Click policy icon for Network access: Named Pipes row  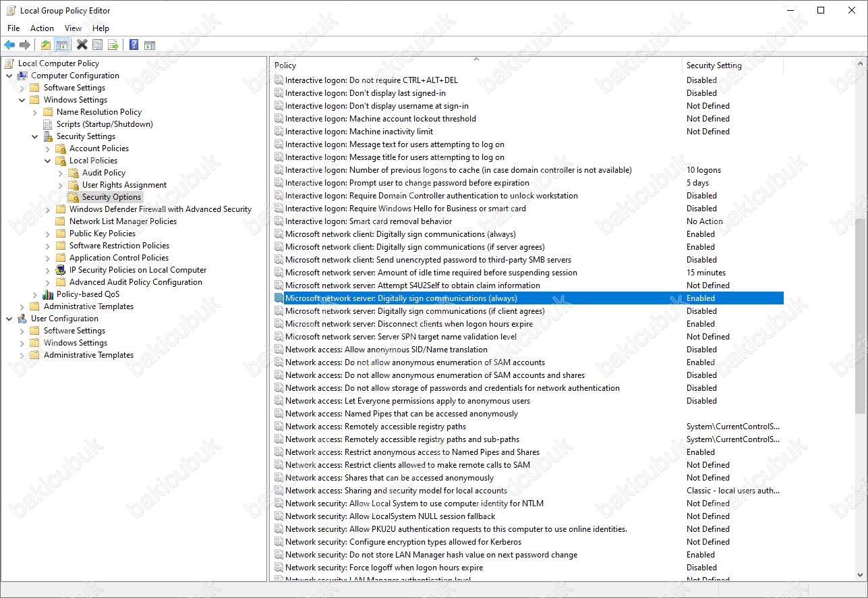[279, 414]
